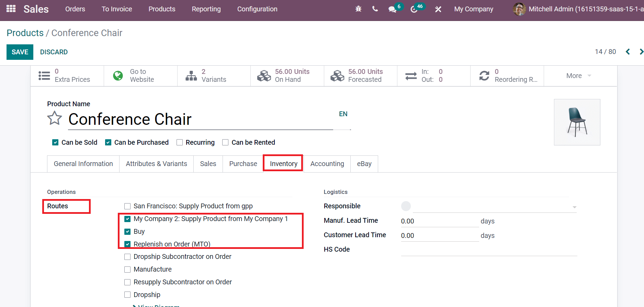Edit Customer Lead Time value
Viewport: 644px width, 307px height.
(x=440, y=235)
